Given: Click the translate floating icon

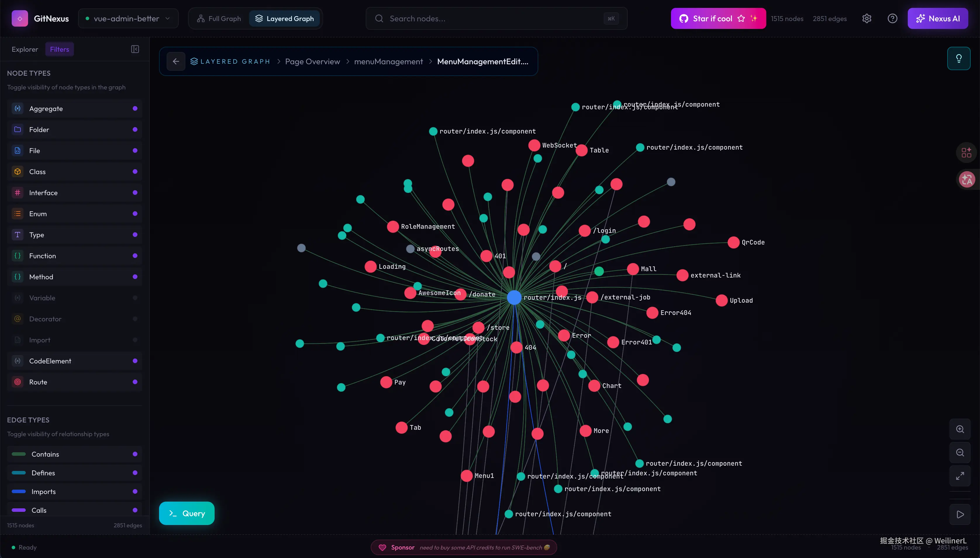Looking at the screenshot, I should (x=967, y=179).
